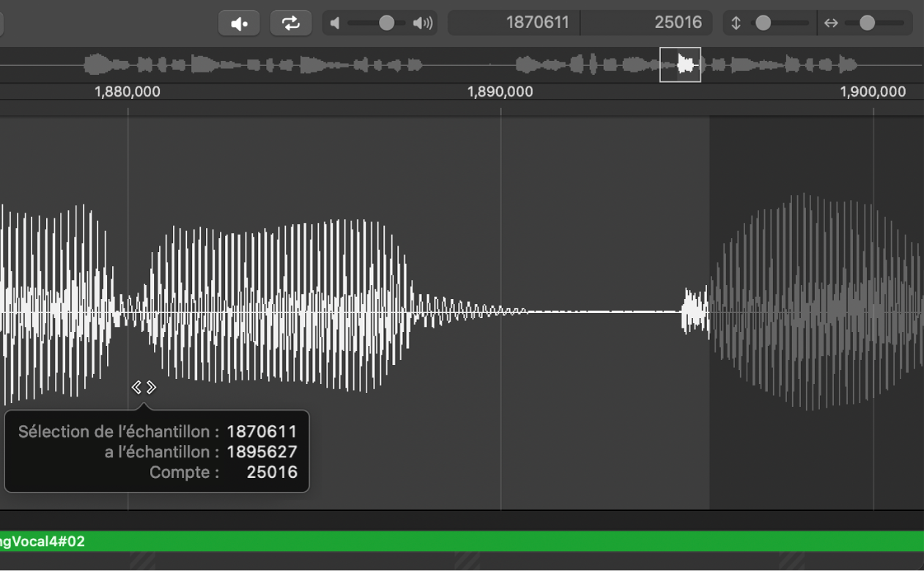Click the low-volume speaker icon
924x571 pixels.
[336, 23]
